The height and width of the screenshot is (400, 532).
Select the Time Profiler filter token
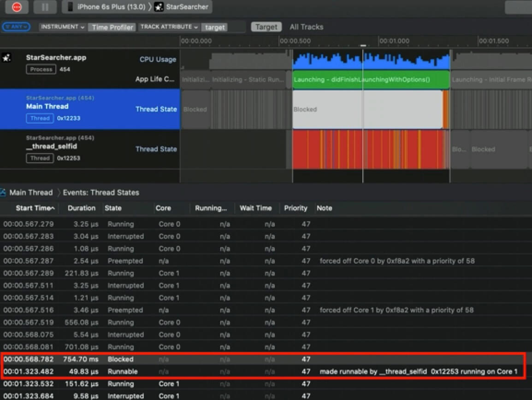pos(112,27)
